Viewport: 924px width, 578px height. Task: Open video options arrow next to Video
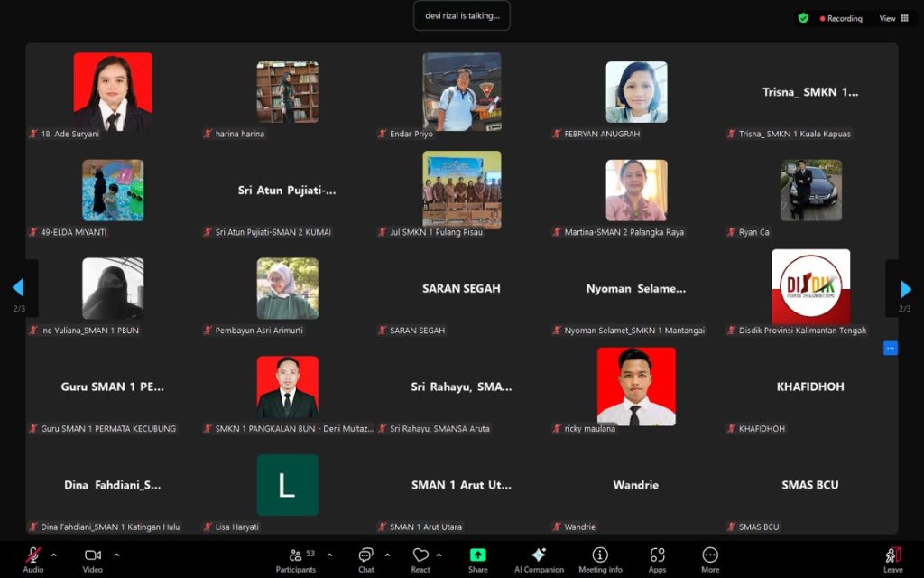point(116,555)
